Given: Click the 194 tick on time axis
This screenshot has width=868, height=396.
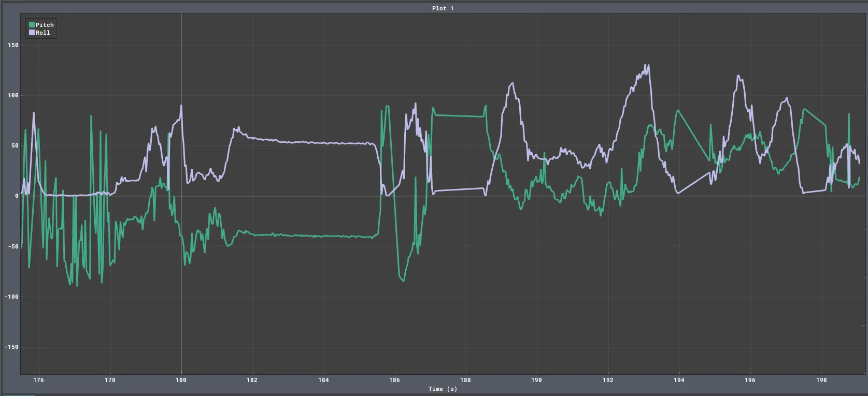Looking at the screenshot, I should (x=679, y=380).
